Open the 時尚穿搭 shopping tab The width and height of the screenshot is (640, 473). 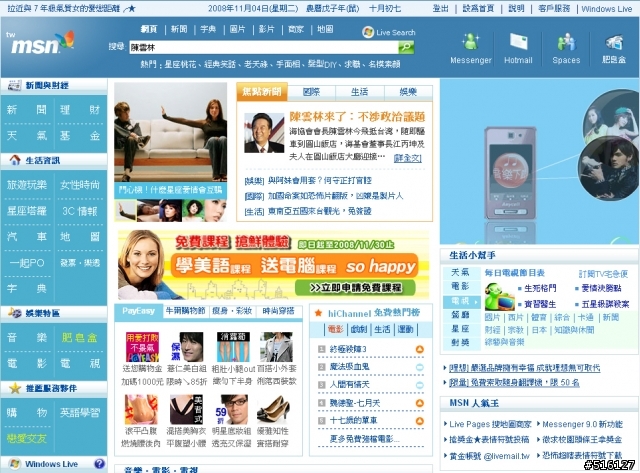(278, 311)
